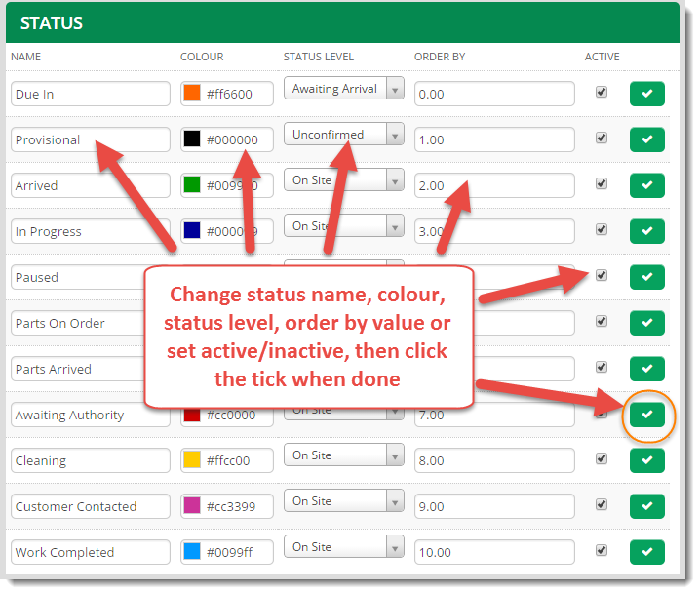The image size is (700, 594).
Task: Click the tick button for Cleaning
Action: [x=647, y=460]
